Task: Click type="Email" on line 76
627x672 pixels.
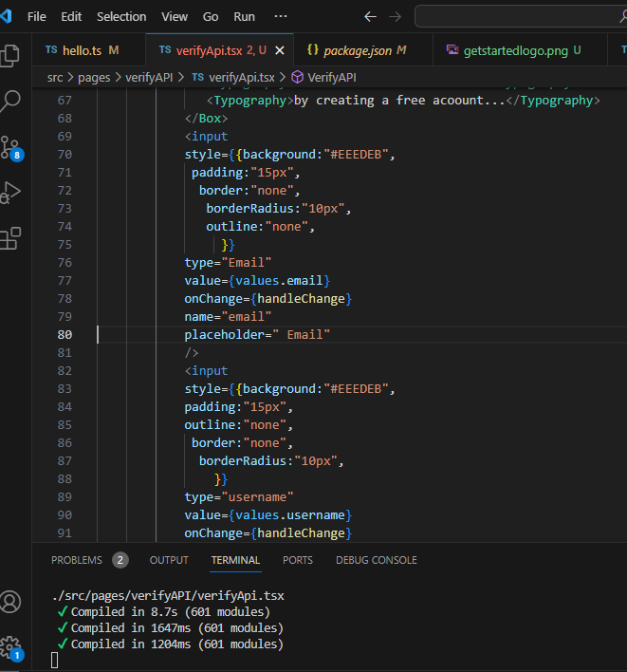Action: pyautogui.click(x=228, y=262)
